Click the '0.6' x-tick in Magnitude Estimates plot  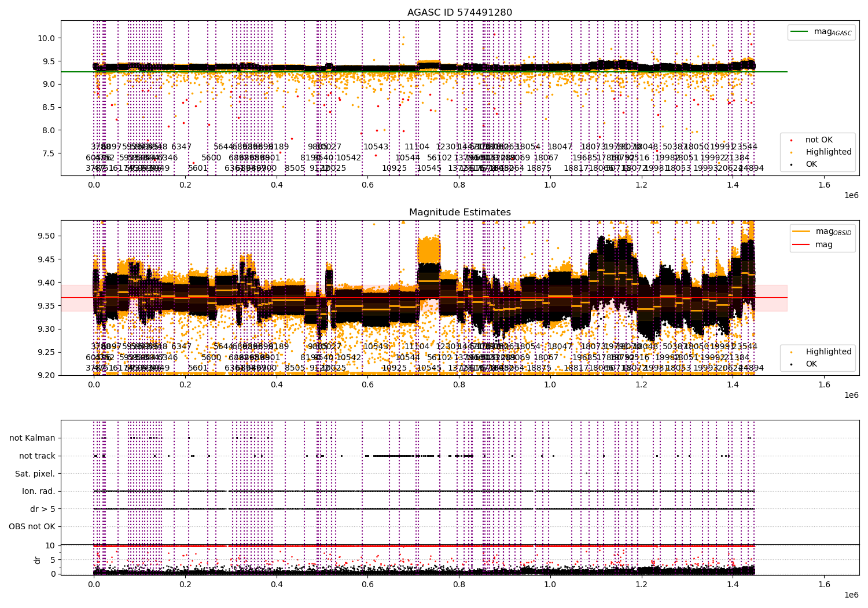click(367, 385)
